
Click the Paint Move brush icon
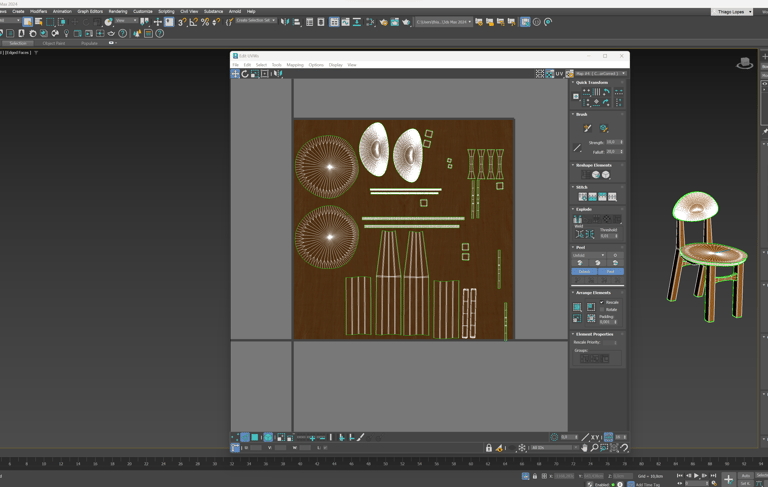(588, 129)
